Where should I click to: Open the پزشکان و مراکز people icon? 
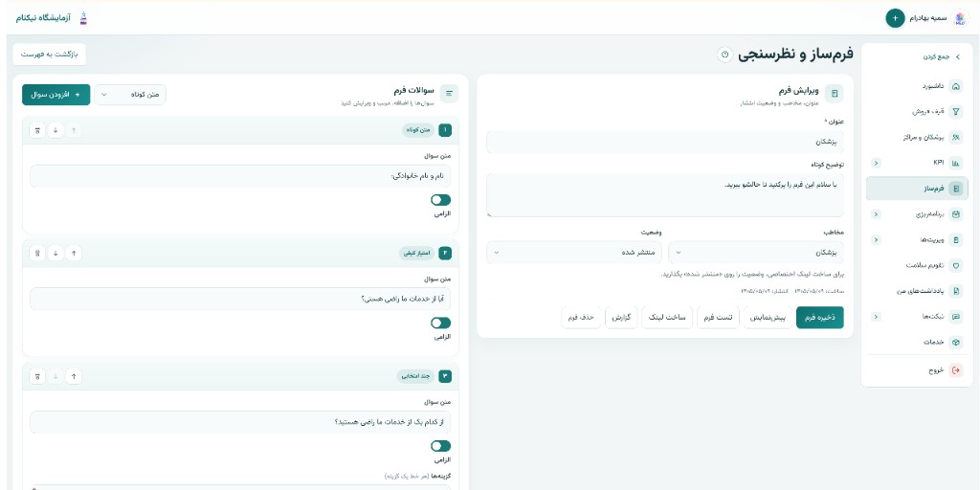955,138
